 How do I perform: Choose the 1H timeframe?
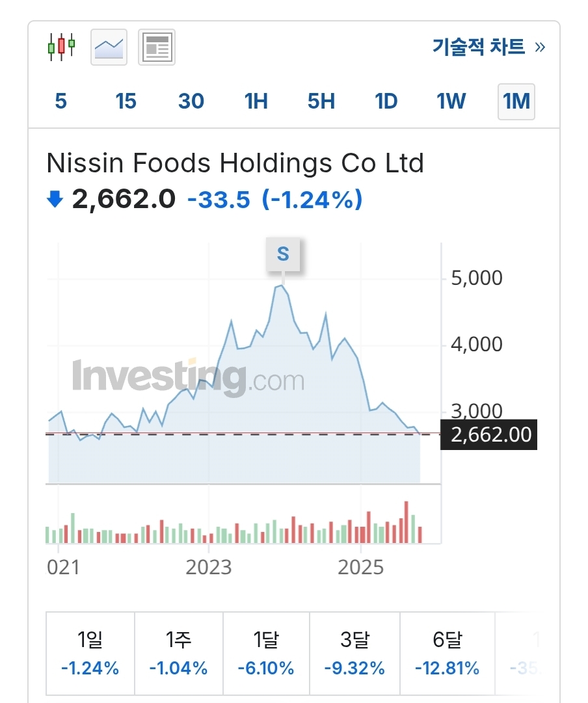point(256,101)
